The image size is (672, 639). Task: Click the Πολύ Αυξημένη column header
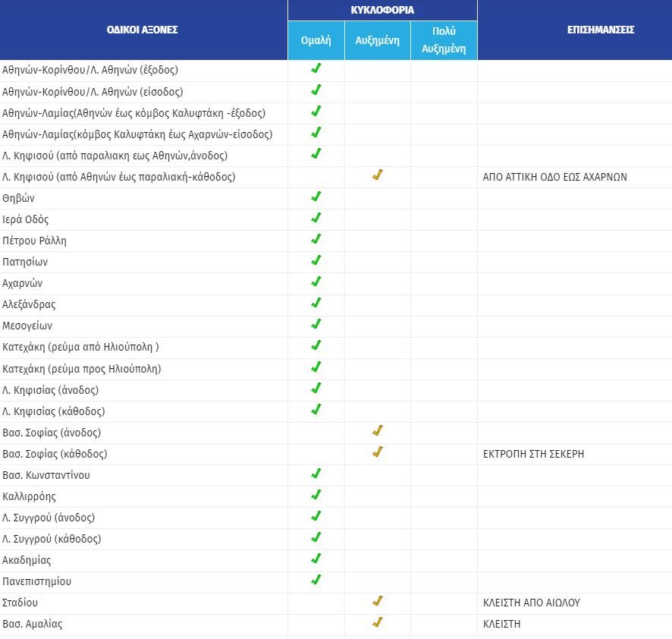tap(444, 40)
